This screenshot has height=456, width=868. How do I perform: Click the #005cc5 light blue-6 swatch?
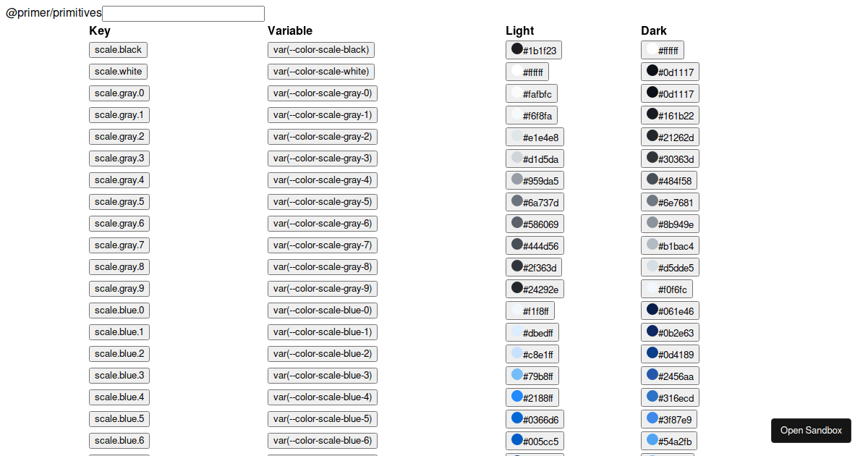click(534, 440)
